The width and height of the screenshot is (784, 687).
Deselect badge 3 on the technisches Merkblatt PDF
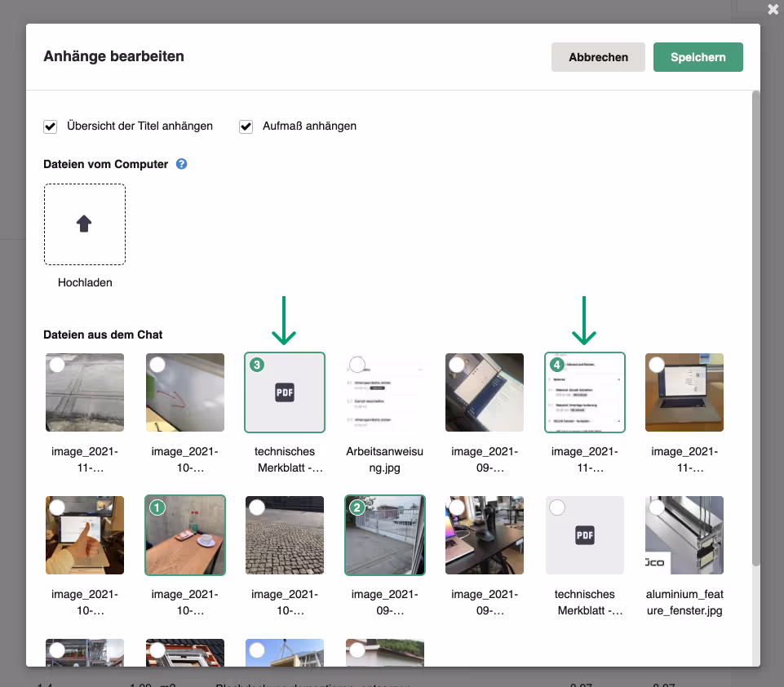click(x=257, y=365)
